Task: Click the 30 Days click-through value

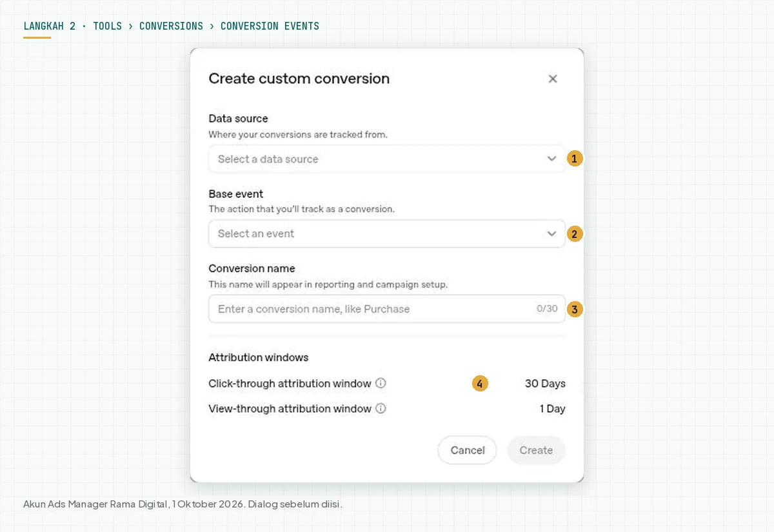Action: [x=545, y=384]
